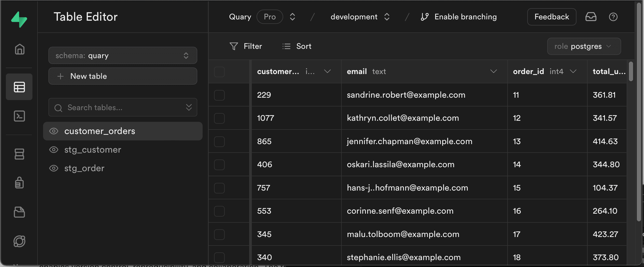This screenshot has height=267, width=644.
Task: Open the SQL Editor terminal icon
Action: 19,116
